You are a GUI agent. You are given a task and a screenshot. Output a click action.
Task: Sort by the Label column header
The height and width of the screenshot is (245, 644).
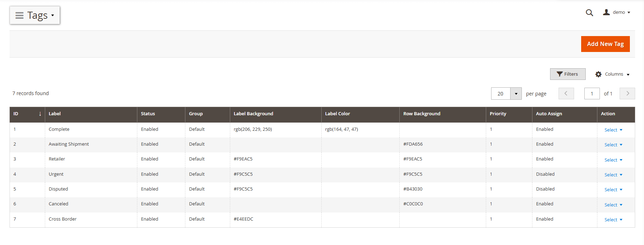55,114
